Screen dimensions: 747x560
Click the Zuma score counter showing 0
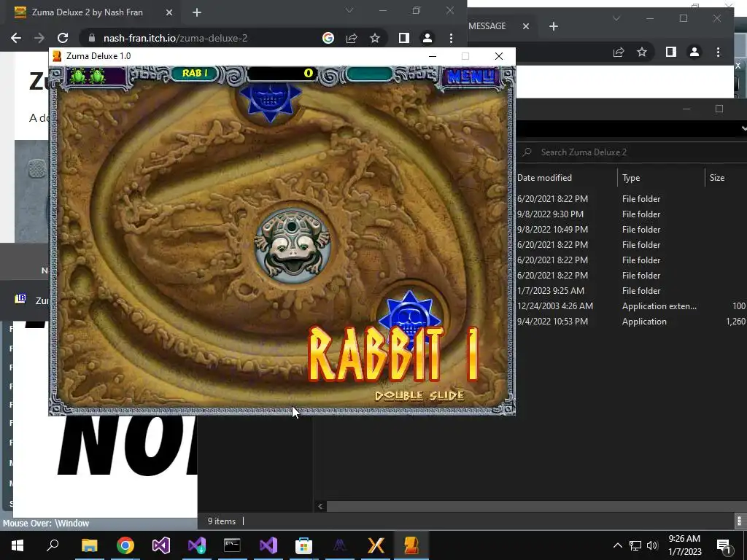click(282, 74)
